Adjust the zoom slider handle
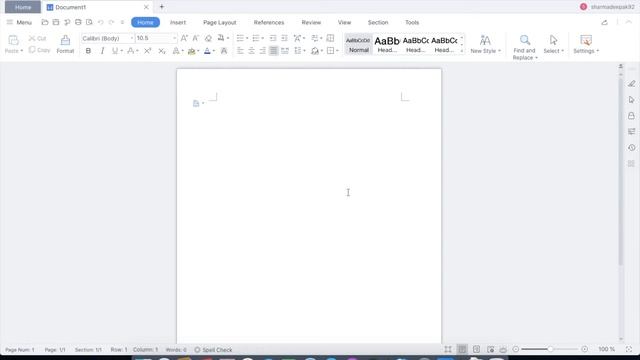The height and width of the screenshot is (360, 640). [550, 349]
